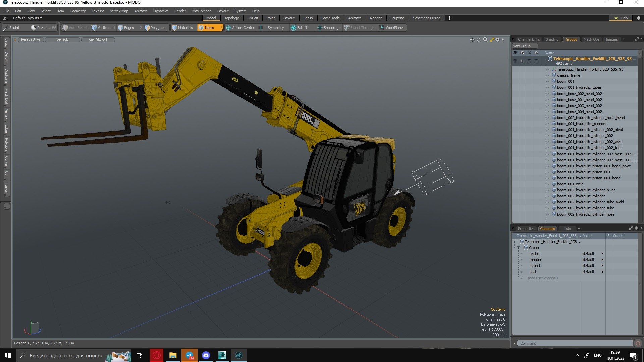Open the Texture menu
Viewport: 644px width, 362px height.
click(x=98, y=11)
